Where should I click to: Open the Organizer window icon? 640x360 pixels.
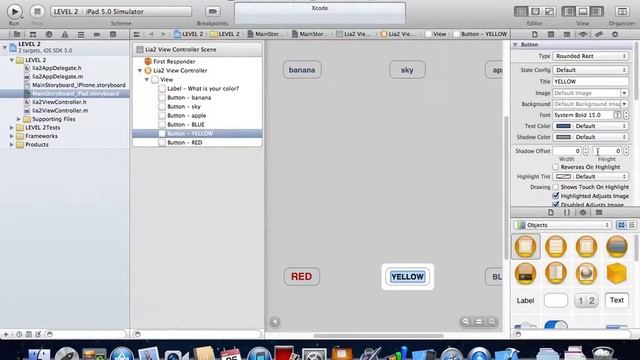[x=622, y=11]
